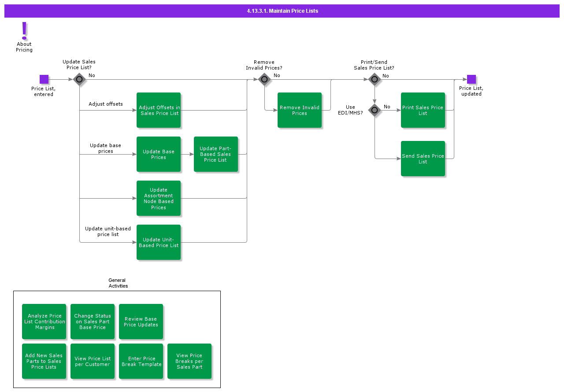The height and width of the screenshot is (392, 564).
Task: Click the Review Base Price Updates box
Action: click(141, 322)
